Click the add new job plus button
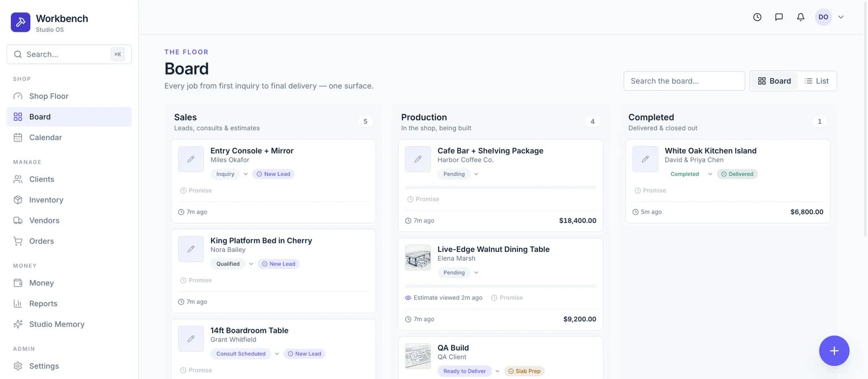Image resolution: width=868 pixels, height=379 pixels. point(834,351)
